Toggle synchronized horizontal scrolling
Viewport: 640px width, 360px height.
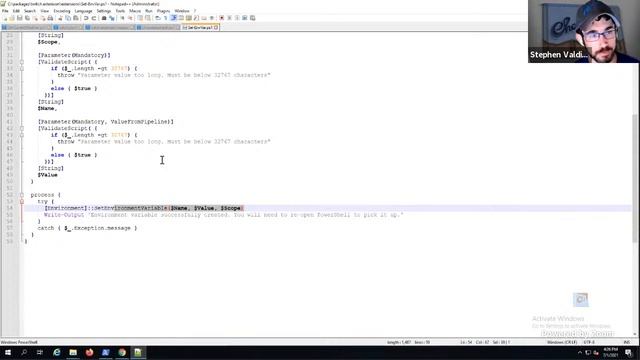tap(148, 18)
